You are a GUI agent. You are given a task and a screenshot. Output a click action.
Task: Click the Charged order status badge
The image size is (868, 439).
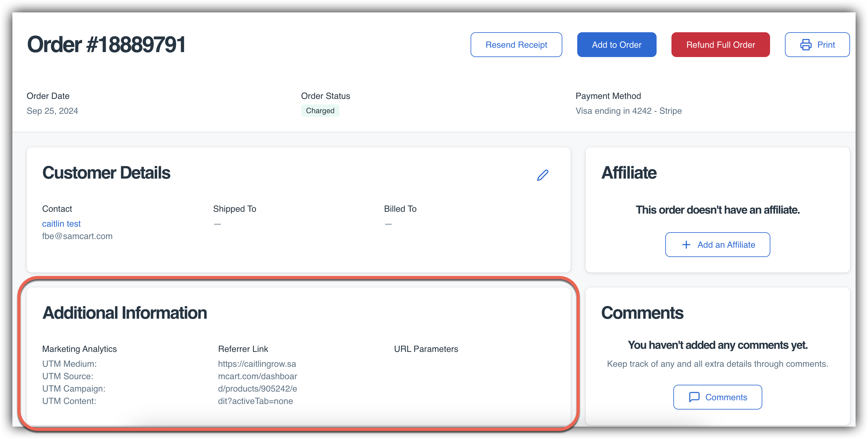pyautogui.click(x=320, y=111)
